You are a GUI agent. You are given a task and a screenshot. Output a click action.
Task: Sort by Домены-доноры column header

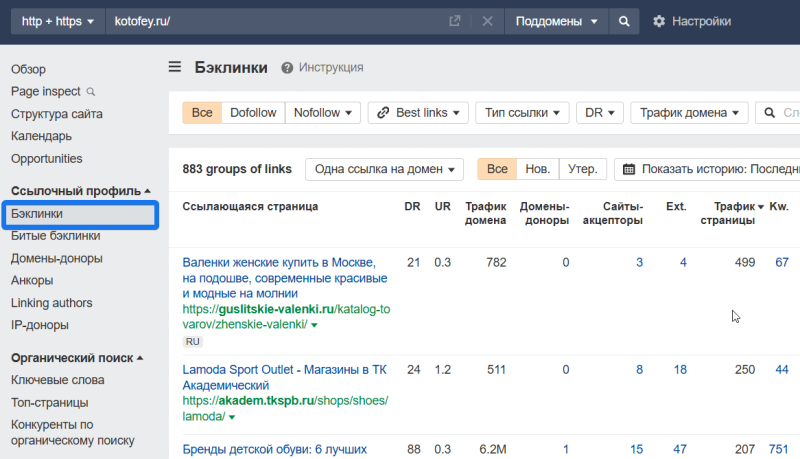pyautogui.click(x=544, y=213)
